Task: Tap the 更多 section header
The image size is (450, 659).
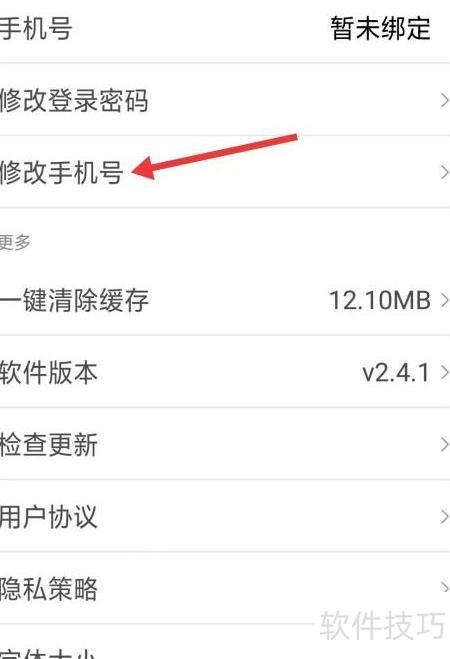Action: (x=15, y=243)
